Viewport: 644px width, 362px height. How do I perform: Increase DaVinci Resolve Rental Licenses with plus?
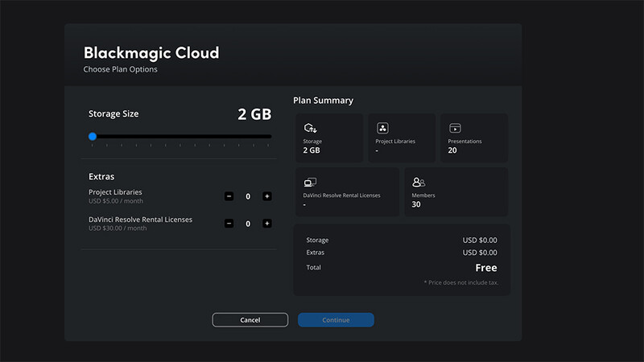[x=267, y=224]
